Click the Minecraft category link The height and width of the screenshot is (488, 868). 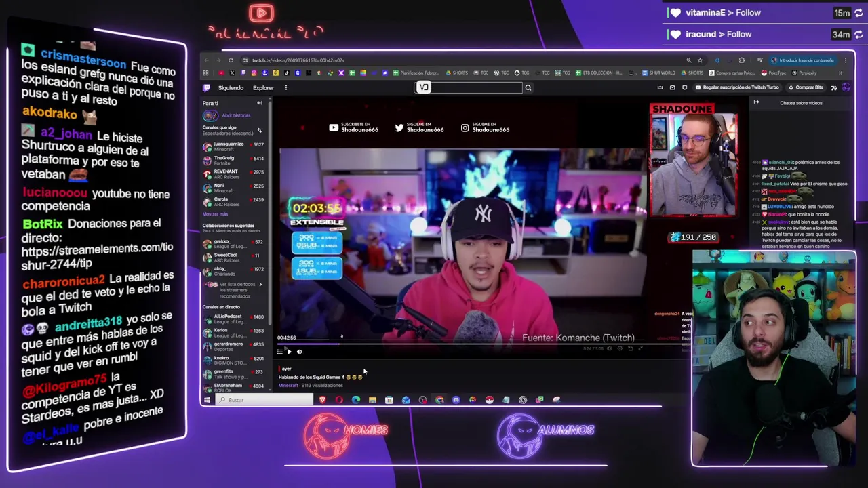[x=288, y=386]
